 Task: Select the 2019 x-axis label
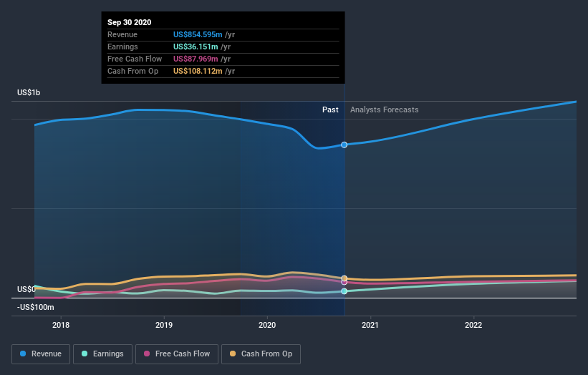pos(164,325)
